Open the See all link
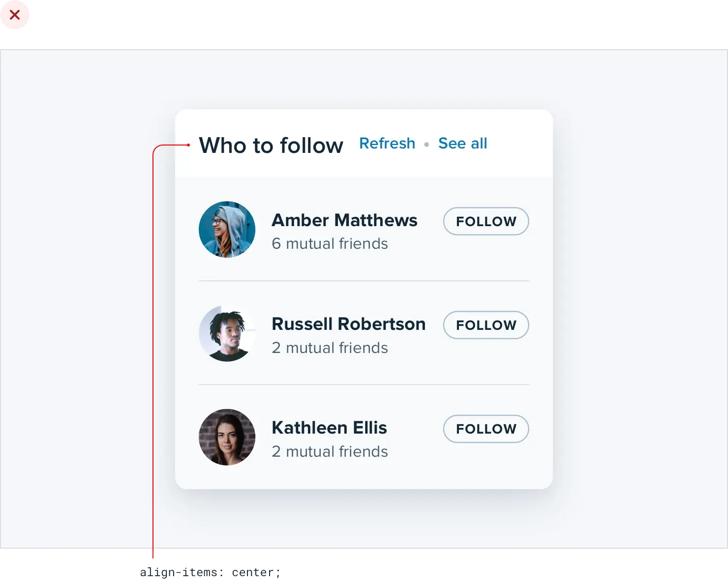 click(x=462, y=144)
